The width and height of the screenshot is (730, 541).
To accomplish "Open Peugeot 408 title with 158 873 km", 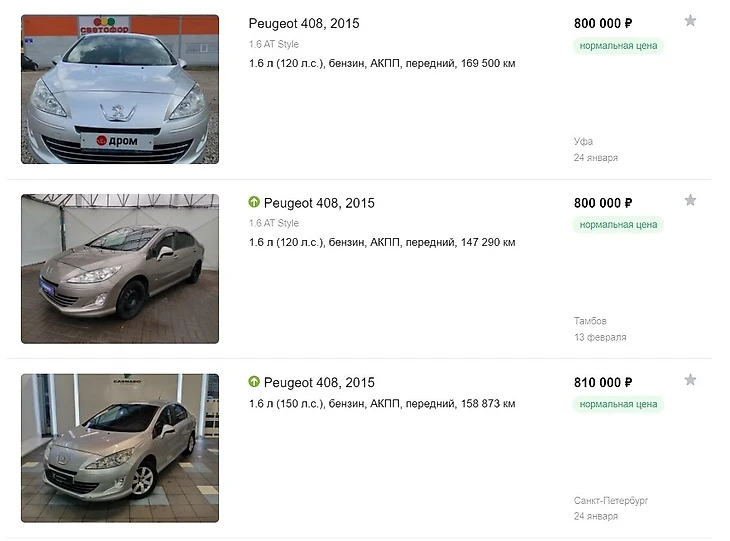I will (x=319, y=383).
